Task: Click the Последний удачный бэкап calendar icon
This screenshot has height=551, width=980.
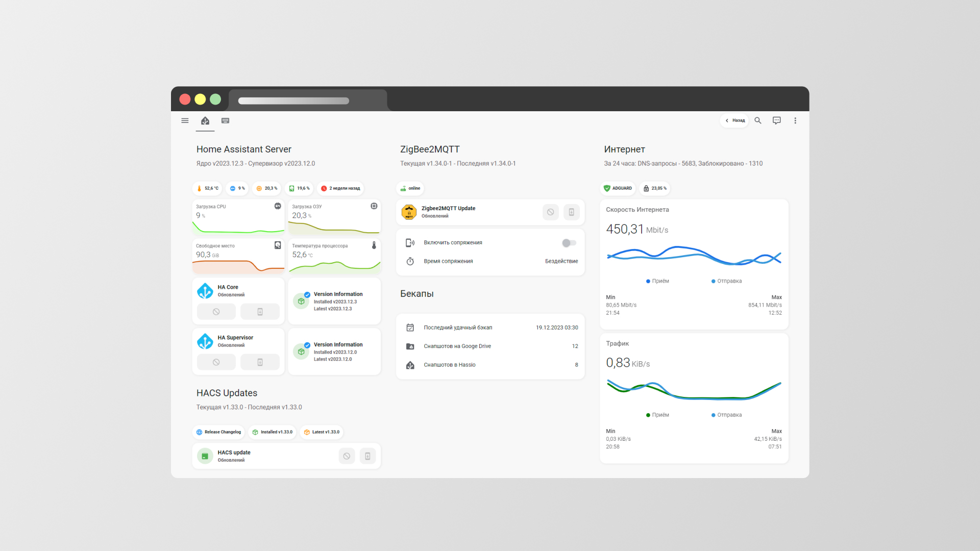Action: [410, 328]
